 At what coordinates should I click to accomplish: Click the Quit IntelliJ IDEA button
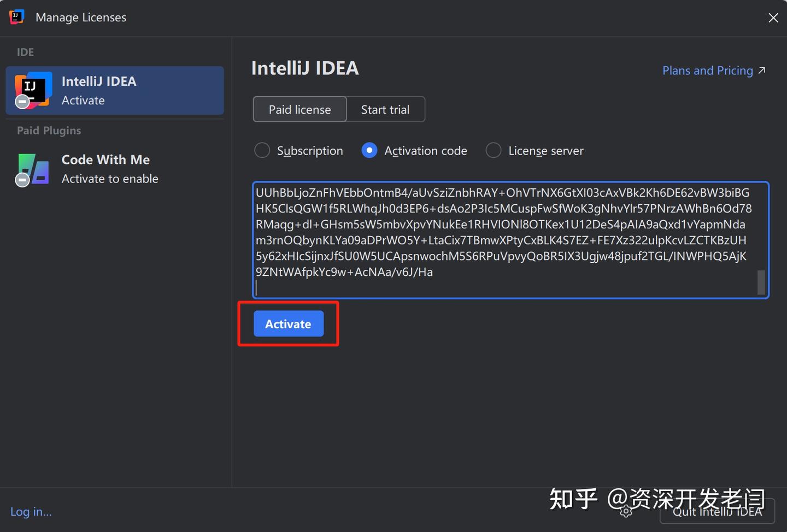click(x=717, y=512)
